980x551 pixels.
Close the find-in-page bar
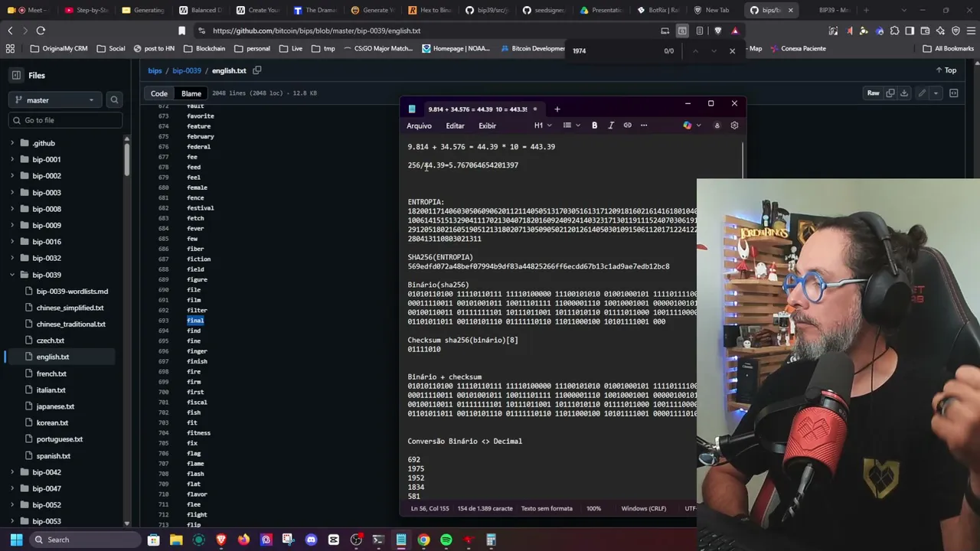pyautogui.click(x=732, y=51)
